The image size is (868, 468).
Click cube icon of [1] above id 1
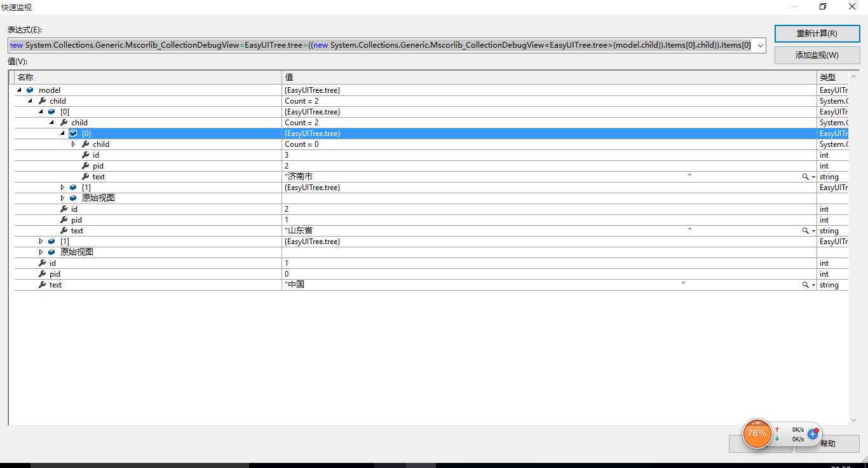pyautogui.click(x=51, y=242)
